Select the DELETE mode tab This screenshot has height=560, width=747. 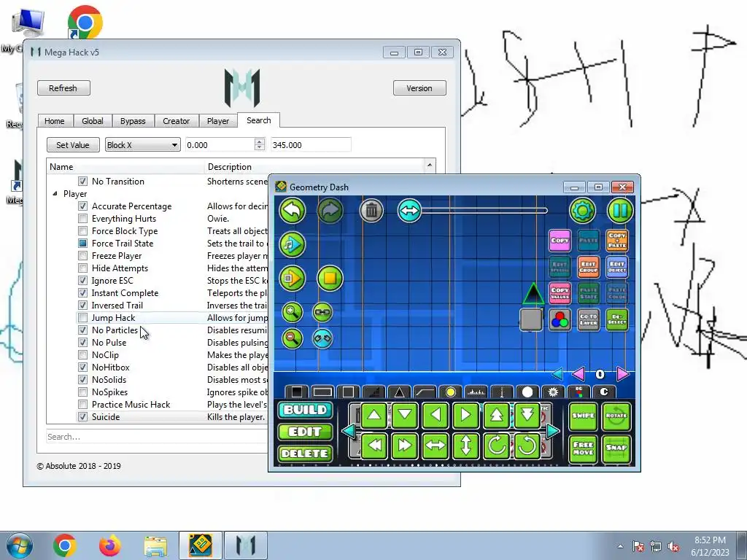pos(305,454)
